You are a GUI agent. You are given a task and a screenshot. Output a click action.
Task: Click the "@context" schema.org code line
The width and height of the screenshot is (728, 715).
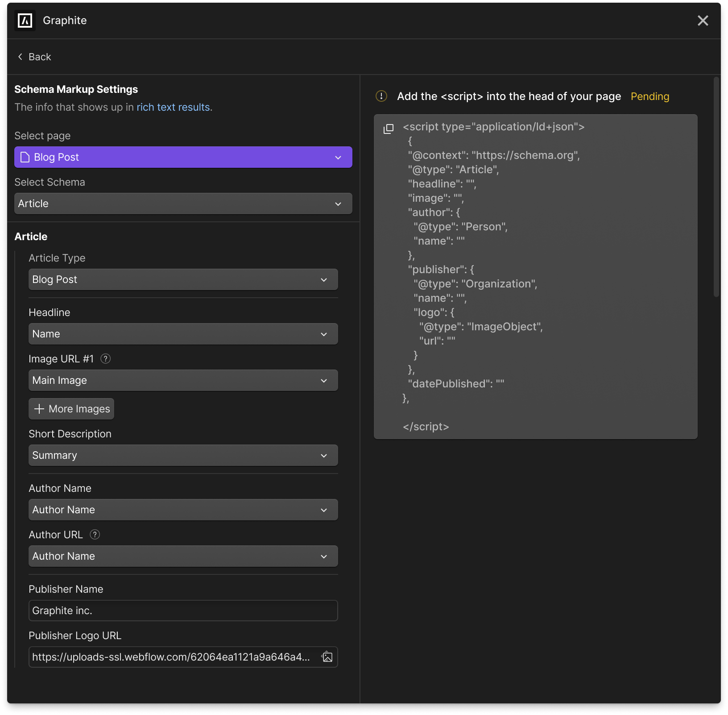[494, 155]
